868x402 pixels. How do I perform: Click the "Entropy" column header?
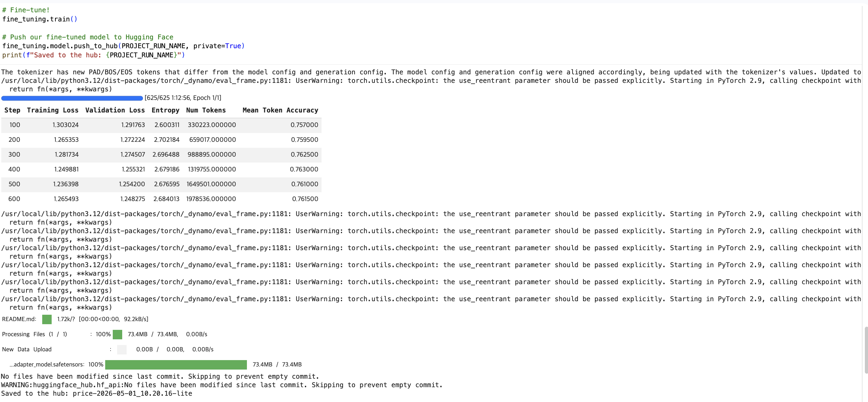point(165,110)
